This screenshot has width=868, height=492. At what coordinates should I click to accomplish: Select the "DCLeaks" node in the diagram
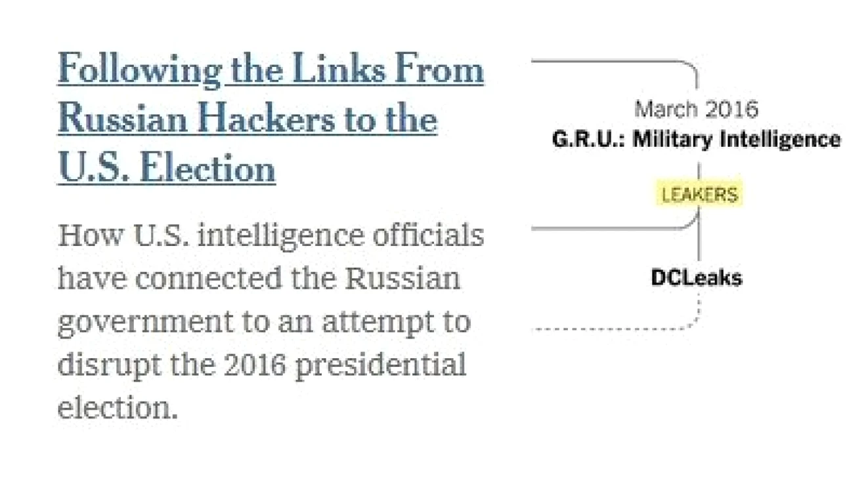pos(696,277)
